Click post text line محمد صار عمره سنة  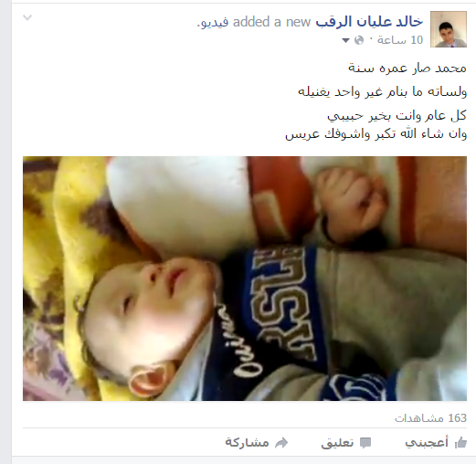point(407,68)
